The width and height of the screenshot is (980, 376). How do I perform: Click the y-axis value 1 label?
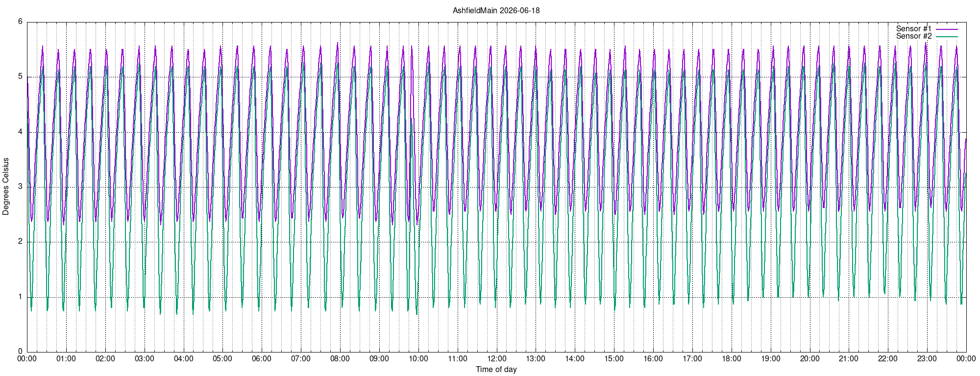(x=20, y=297)
